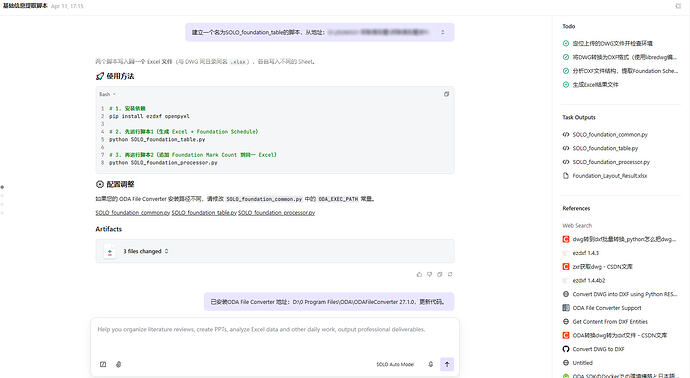Click the check icon of the 生成Excel Todo item

click(566, 84)
